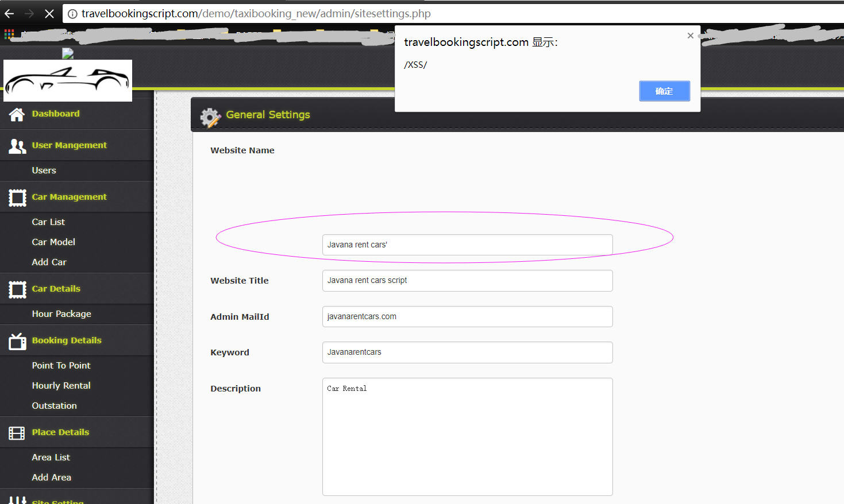844x504 pixels.
Task: Click the General Settings heading
Action: pyautogui.click(x=268, y=115)
